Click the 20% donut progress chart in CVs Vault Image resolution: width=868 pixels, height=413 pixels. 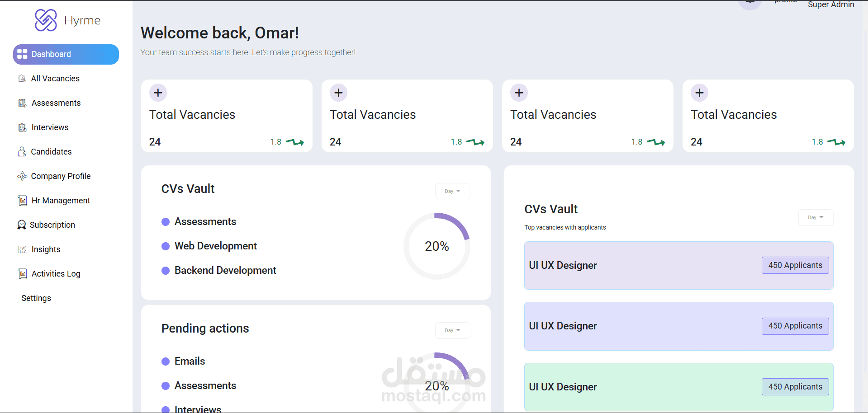pyautogui.click(x=436, y=246)
